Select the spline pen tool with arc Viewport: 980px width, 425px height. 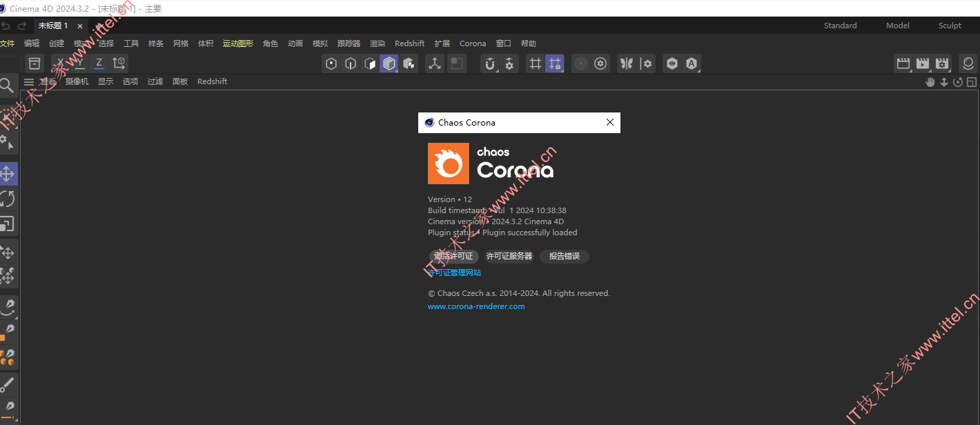pos(8,306)
